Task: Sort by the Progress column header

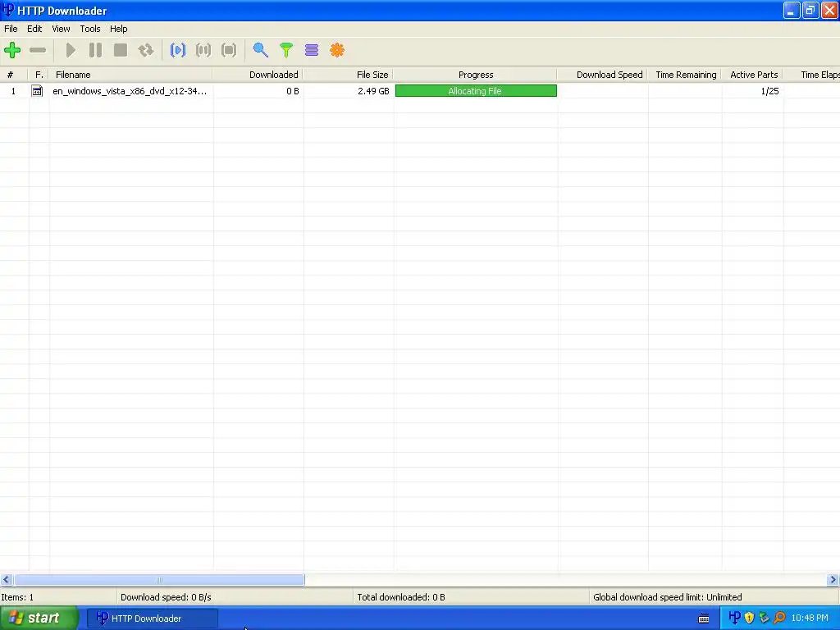Action: 476,75
